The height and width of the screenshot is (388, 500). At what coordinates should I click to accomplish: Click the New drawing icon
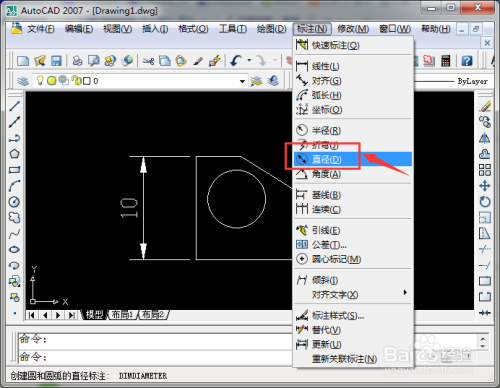pyautogui.click(x=23, y=61)
